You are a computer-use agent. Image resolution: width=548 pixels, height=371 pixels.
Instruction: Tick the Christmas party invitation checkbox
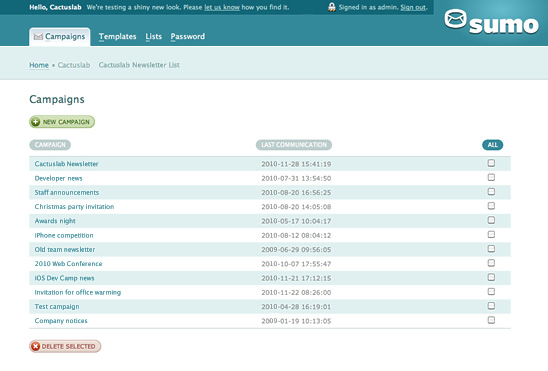[x=491, y=206]
